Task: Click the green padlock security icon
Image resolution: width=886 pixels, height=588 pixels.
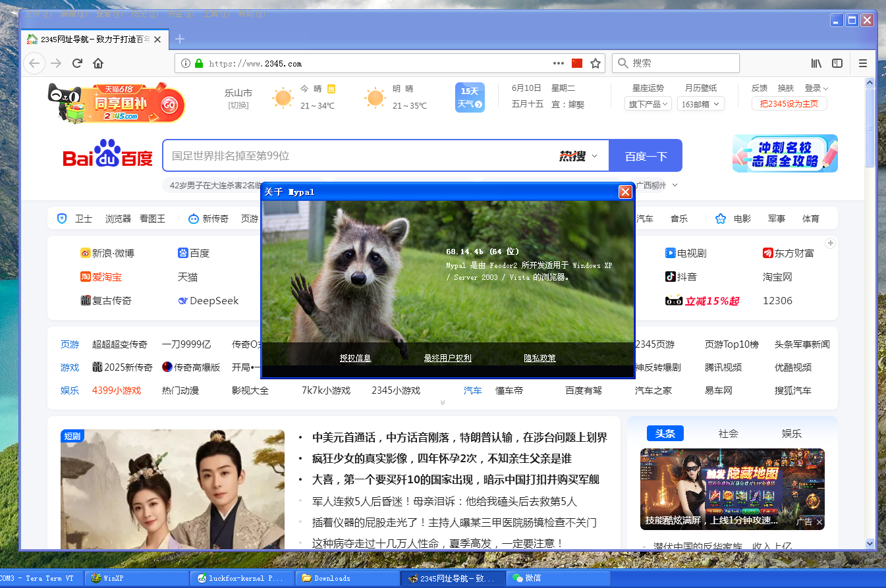Action: 198,63
